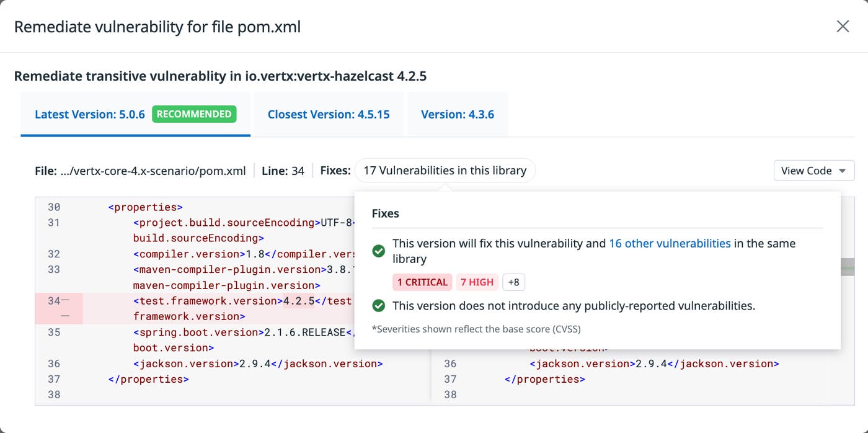Select the Fixes heading in the popover
This screenshot has width=868, height=433.
click(386, 213)
